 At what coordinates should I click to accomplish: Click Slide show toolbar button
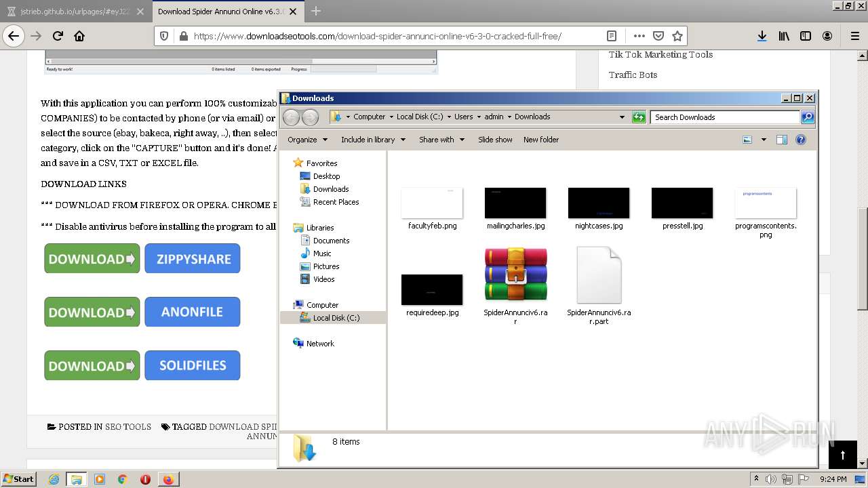click(x=495, y=140)
